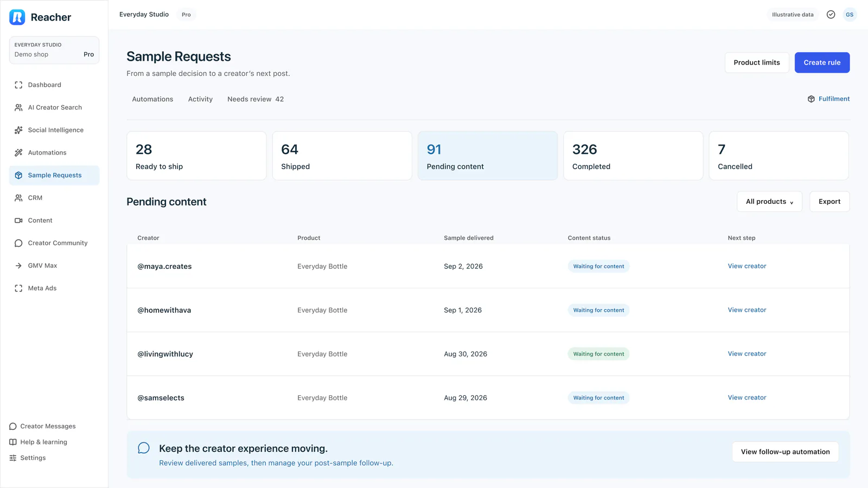Switch to the Activity tab

tap(200, 99)
